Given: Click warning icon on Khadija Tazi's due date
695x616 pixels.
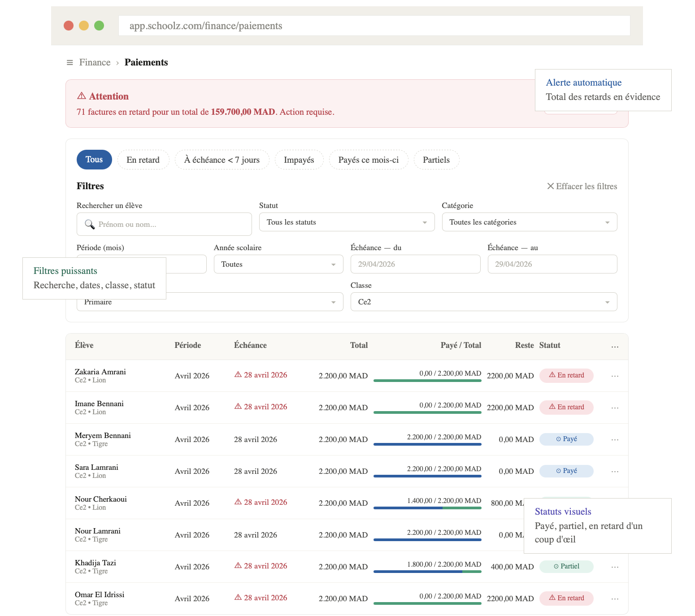Looking at the screenshot, I should 238,565.
